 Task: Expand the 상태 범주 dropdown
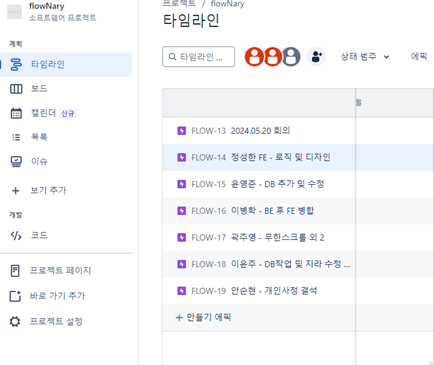pos(365,57)
